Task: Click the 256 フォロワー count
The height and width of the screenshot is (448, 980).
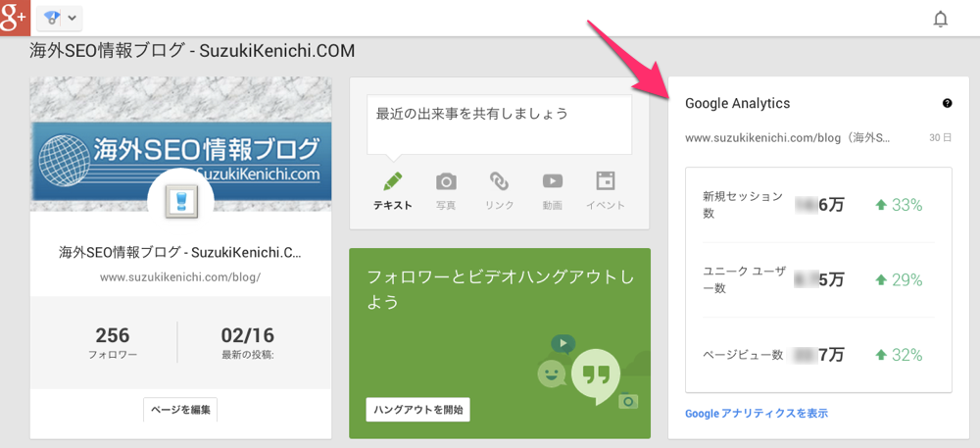Action: pyautogui.click(x=113, y=342)
